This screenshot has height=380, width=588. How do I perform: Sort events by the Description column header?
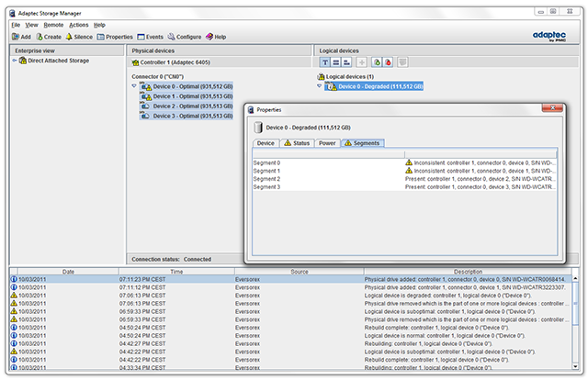point(468,272)
